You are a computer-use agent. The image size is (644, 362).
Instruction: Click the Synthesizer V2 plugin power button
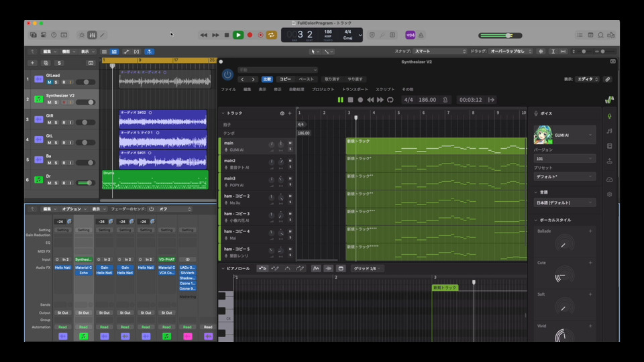227,74
